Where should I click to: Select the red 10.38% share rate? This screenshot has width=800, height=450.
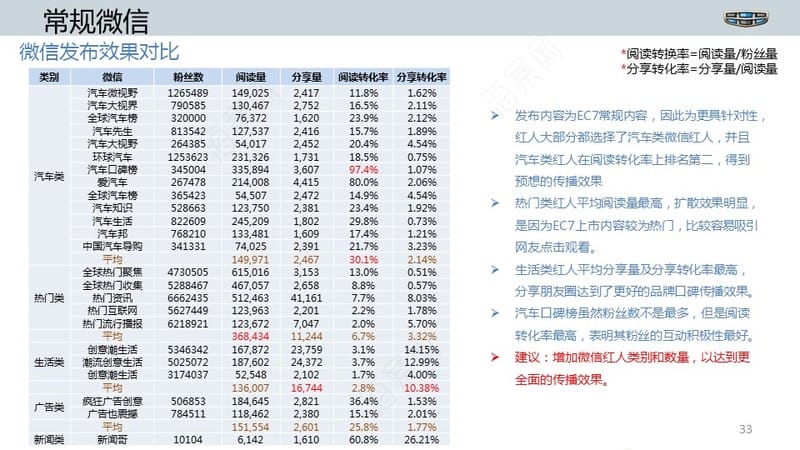click(421, 388)
